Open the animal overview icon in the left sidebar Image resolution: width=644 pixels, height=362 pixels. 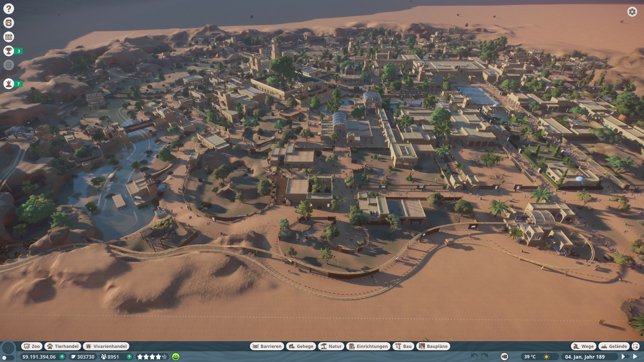click(9, 23)
